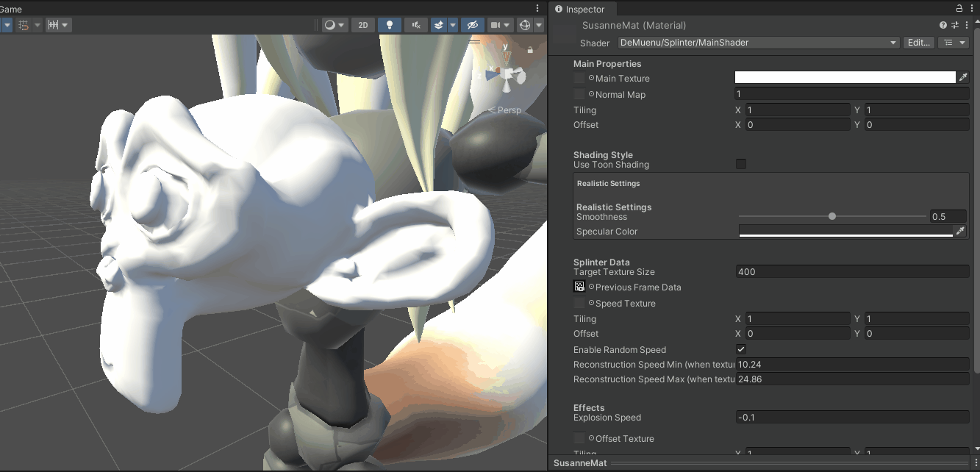Toggle the scene effects (skybox/fog) icon

click(439, 25)
